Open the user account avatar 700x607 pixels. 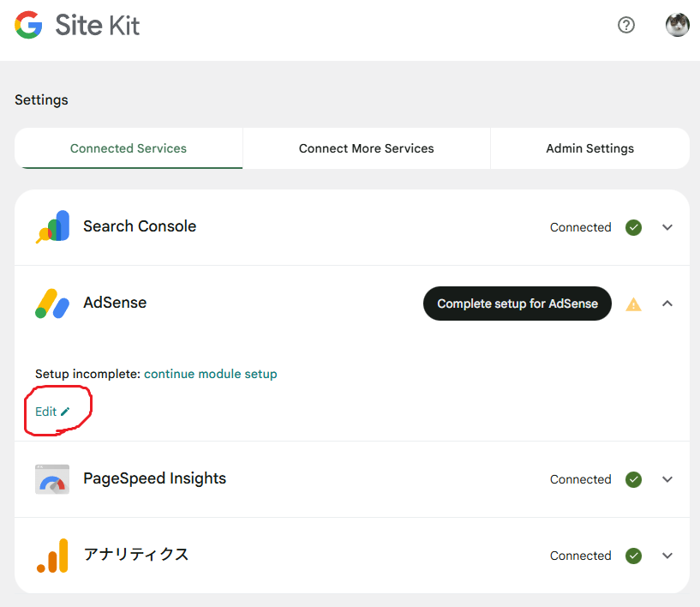[677, 26]
